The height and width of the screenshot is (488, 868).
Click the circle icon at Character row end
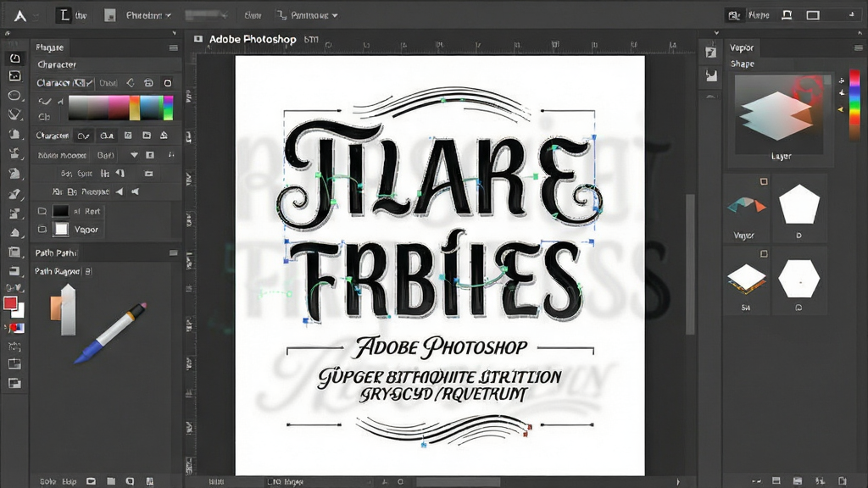pyautogui.click(x=168, y=83)
